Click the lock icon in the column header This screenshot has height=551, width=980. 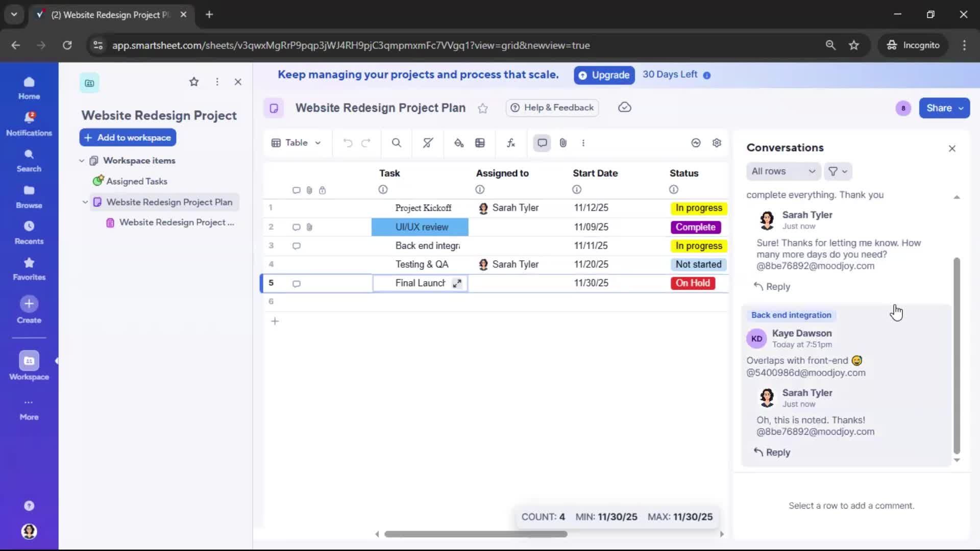click(323, 190)
